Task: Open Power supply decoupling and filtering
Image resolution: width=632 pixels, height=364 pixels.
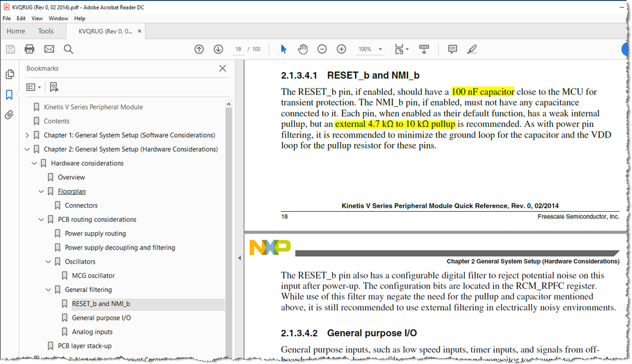Action: coord(120,248)
